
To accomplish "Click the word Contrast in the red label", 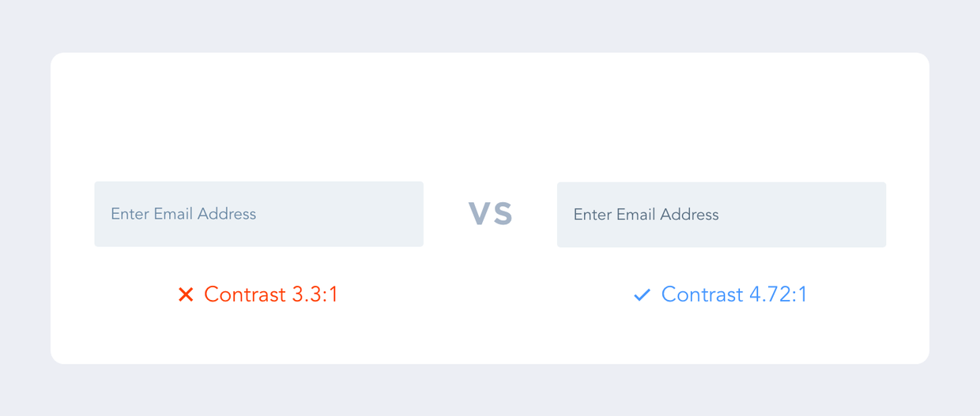I will point(245,294).
